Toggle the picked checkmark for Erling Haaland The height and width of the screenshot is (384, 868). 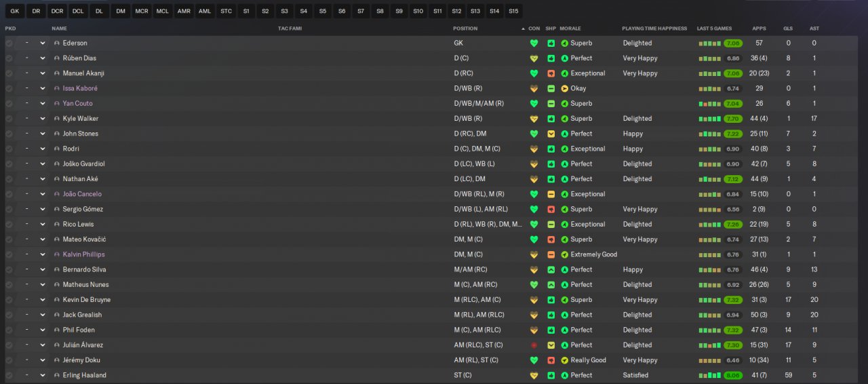pos(9,375)
